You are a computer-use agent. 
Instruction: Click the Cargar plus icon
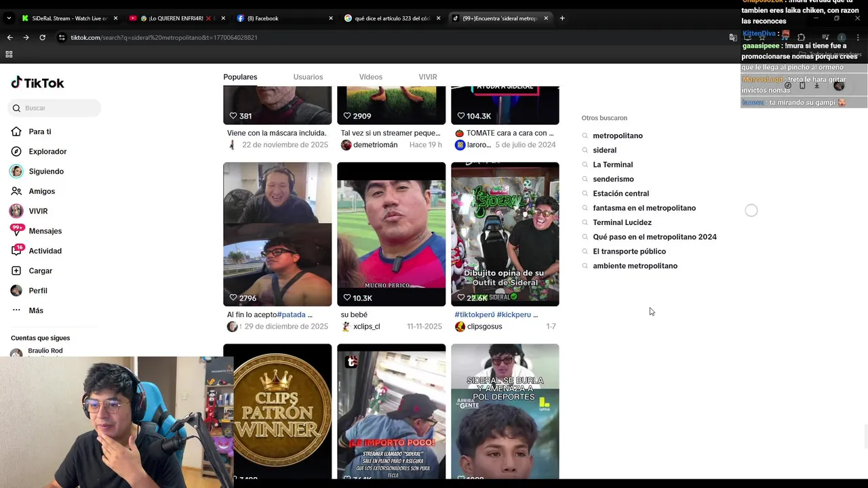click(x=16, y=270)
